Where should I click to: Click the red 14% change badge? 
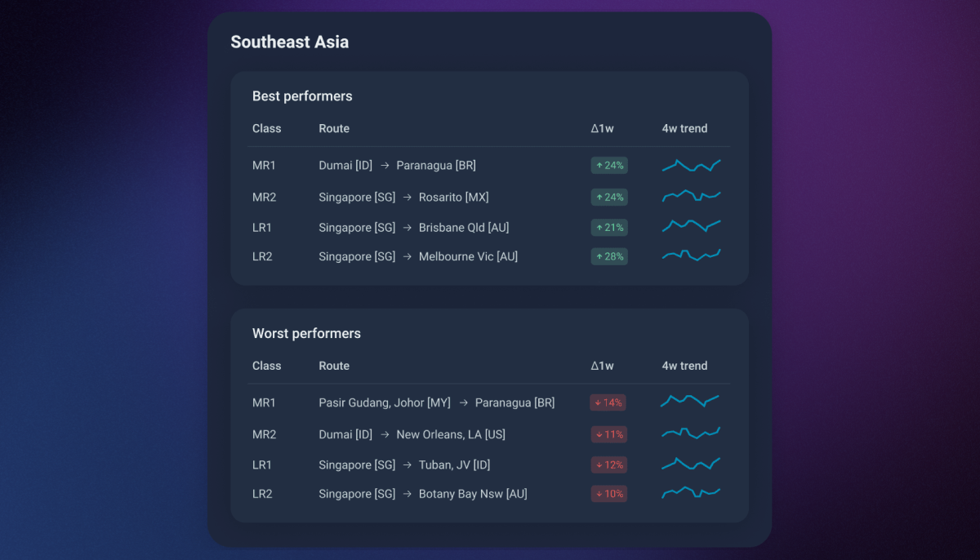coord(608,403)
